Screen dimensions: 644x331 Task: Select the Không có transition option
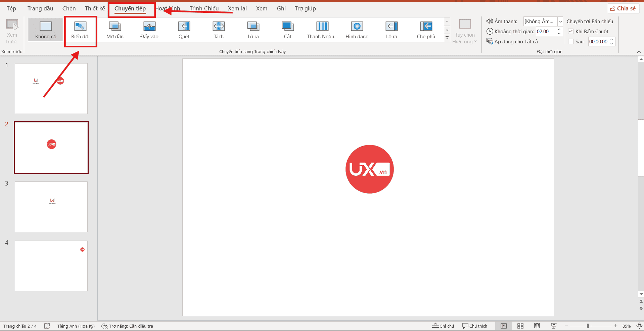45,30
